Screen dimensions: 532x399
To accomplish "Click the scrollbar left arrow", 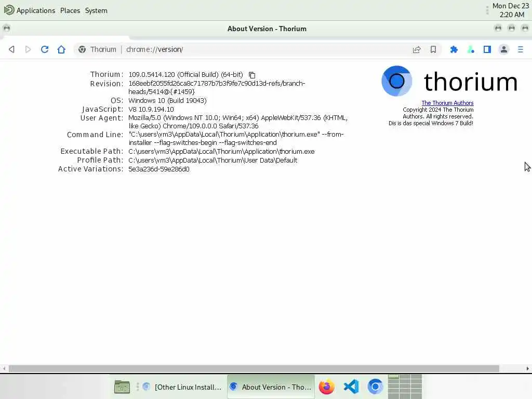I will pos(4,368).
